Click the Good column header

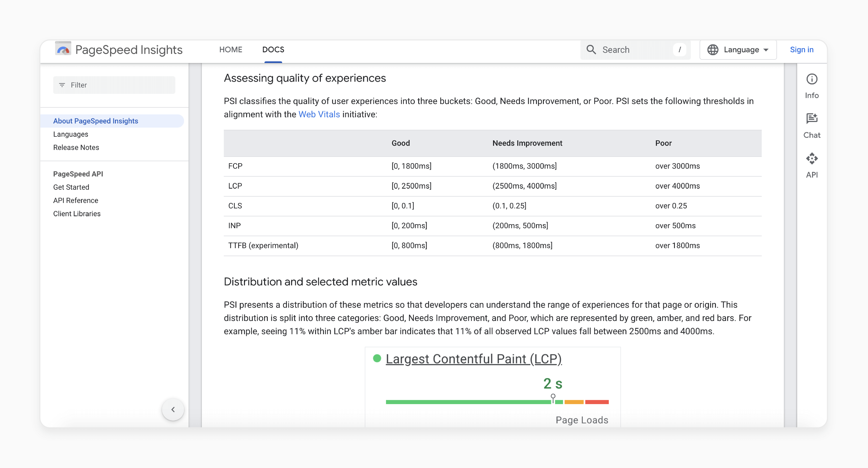(x=400, y=143)
